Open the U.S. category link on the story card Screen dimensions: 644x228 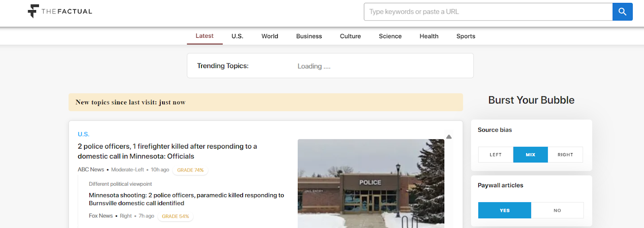point(83,134)
